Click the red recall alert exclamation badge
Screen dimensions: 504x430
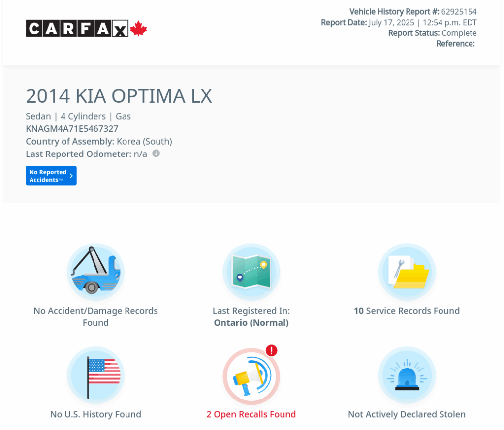click(x=272, y=350)
